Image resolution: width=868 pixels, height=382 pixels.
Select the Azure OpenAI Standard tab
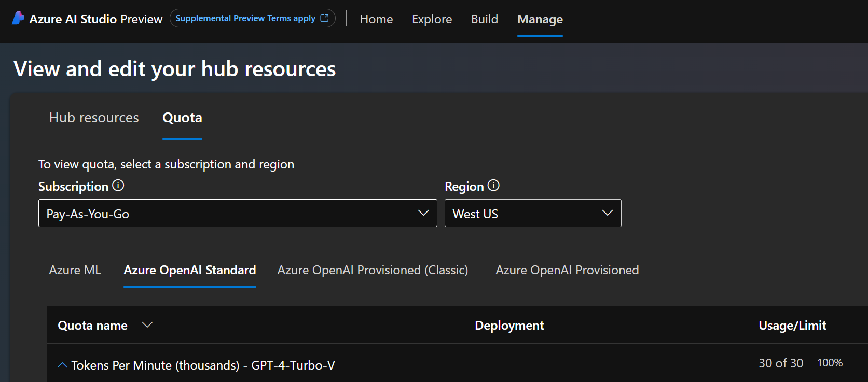190,270
